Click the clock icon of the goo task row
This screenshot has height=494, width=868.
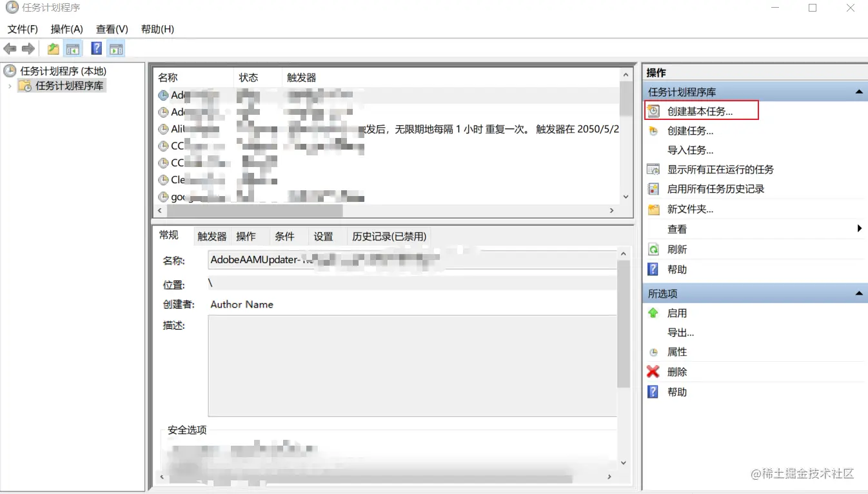click(x=163, y=197)
